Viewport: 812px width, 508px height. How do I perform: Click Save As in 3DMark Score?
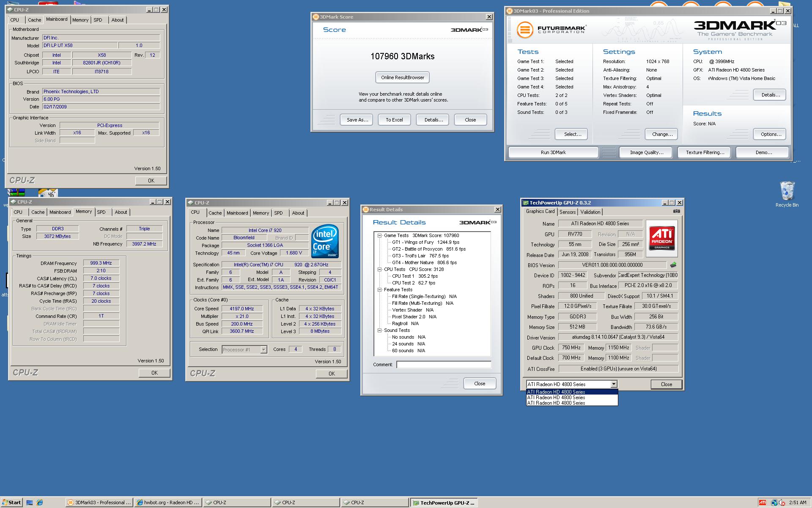point(357,120)
